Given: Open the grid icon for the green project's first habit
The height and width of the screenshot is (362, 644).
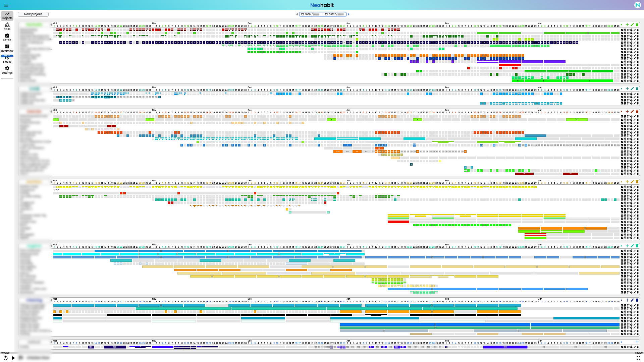Looking at the screenshot, I should [628, 30].
